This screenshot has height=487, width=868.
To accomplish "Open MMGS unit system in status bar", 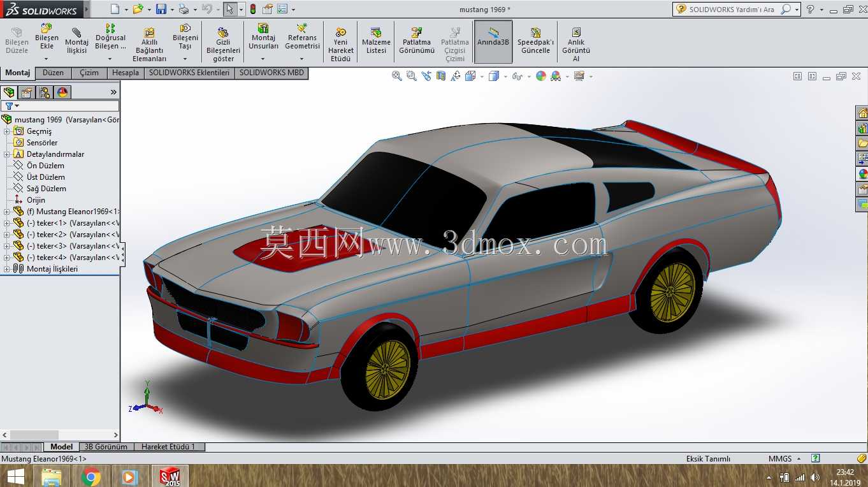I will [x=780, y=458].
